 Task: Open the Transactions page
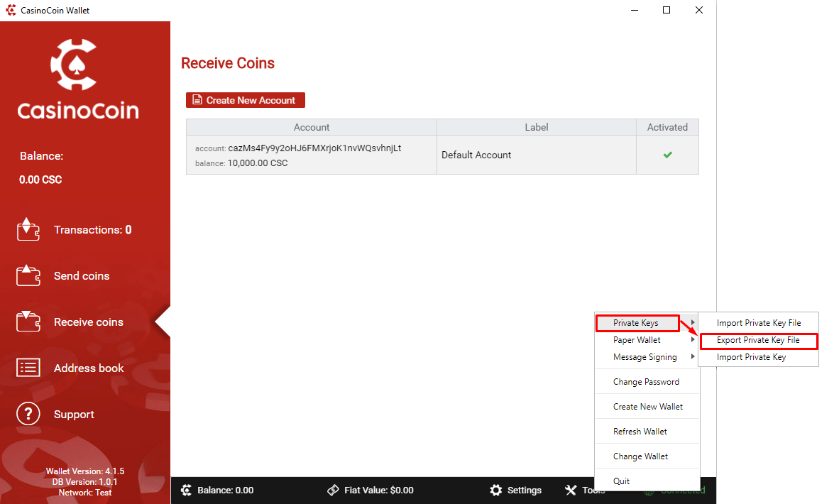[x=92, y=230]
